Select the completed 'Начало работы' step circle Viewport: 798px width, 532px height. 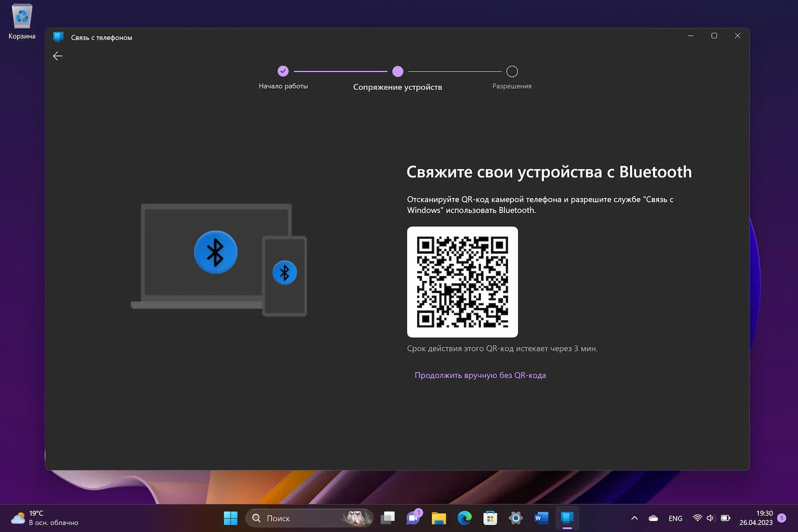tap(283, 71)
